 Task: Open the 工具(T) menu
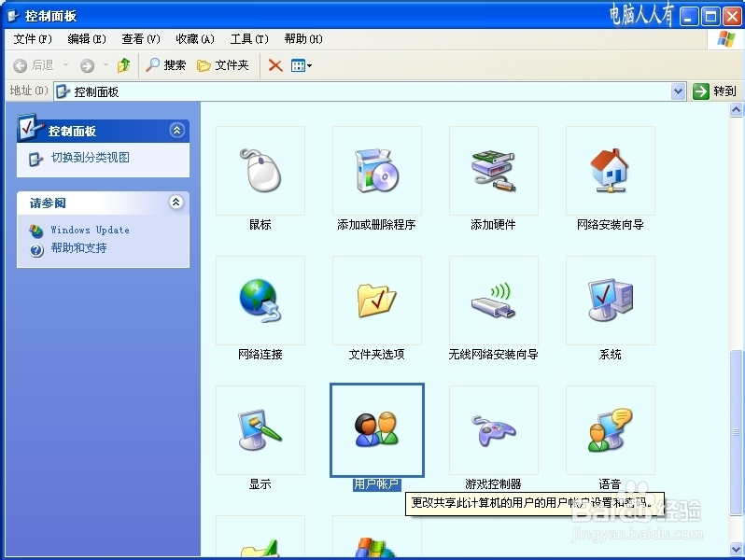pyautogui.click(x=249, y=39)
